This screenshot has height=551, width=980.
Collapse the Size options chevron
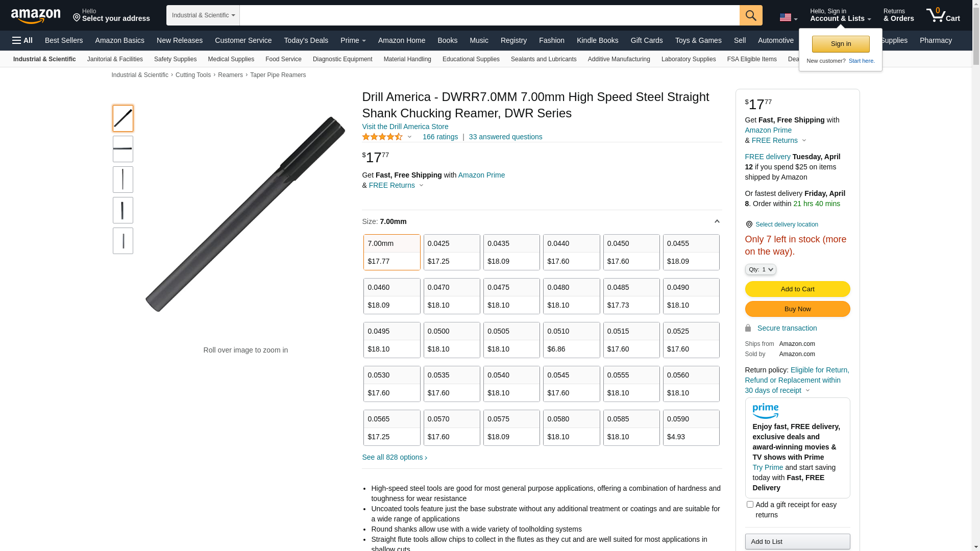coord(717,221)
